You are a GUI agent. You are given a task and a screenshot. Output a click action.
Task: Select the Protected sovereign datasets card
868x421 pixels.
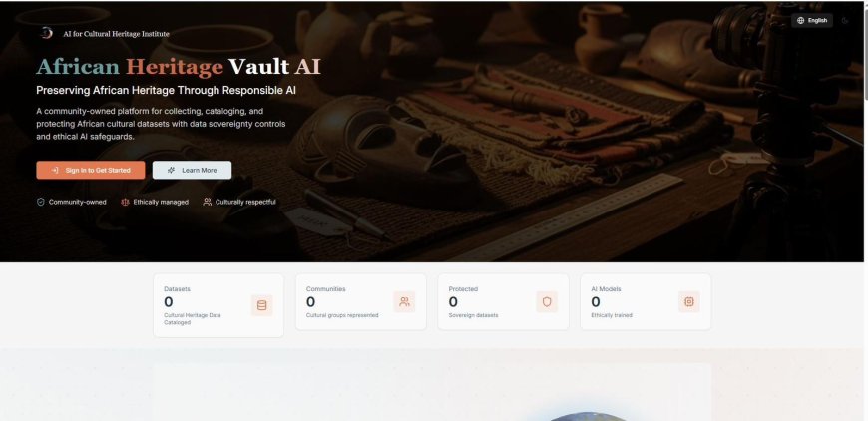[x=503, y=302]
